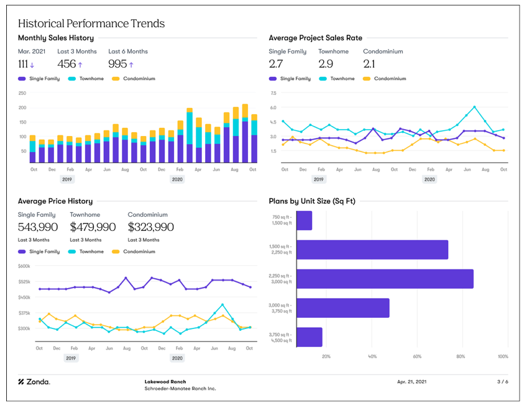Click the 2019 year label under Monthly Sales
Image resolution: width=532 pixels, height=411 pixels.
click(x=67, y=179)
